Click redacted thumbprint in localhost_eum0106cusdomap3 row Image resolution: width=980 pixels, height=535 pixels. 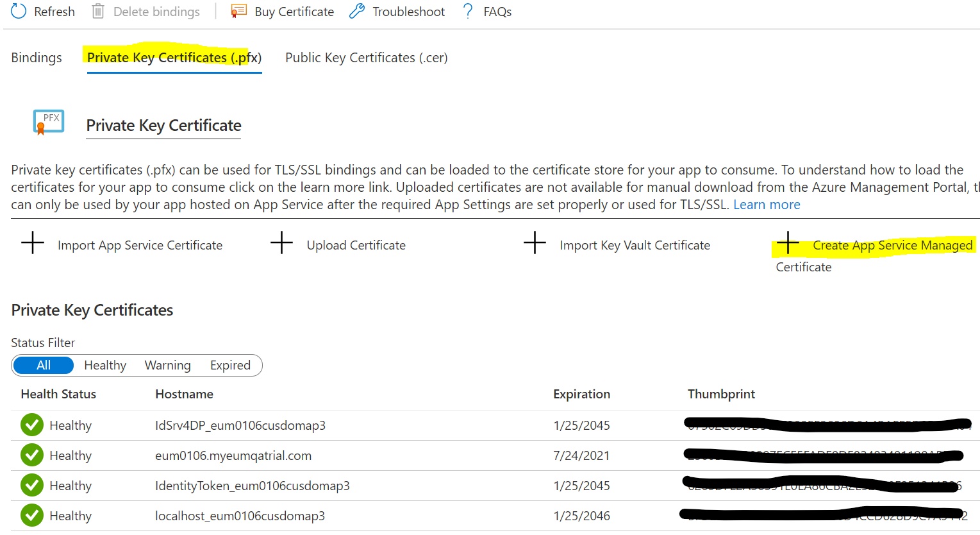point(824,514)
